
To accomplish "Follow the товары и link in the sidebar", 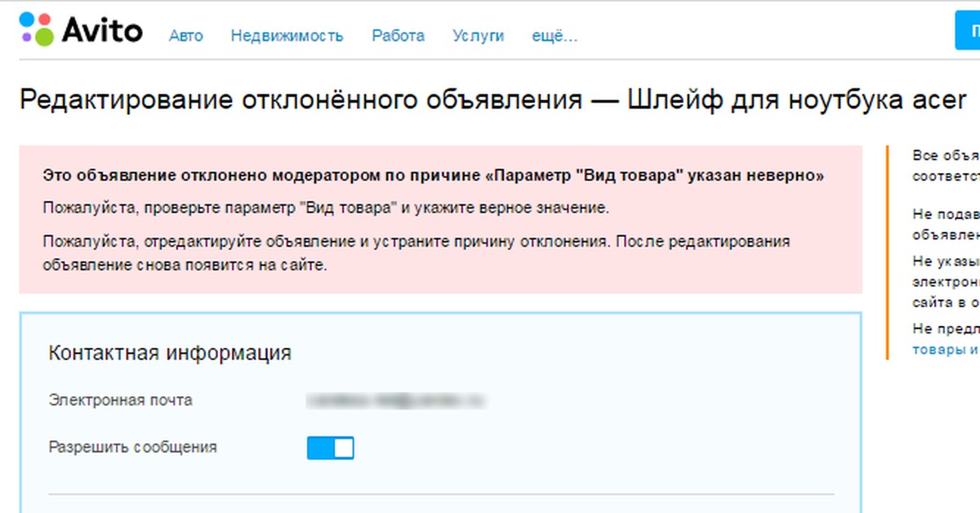I will tap(946, 349).
